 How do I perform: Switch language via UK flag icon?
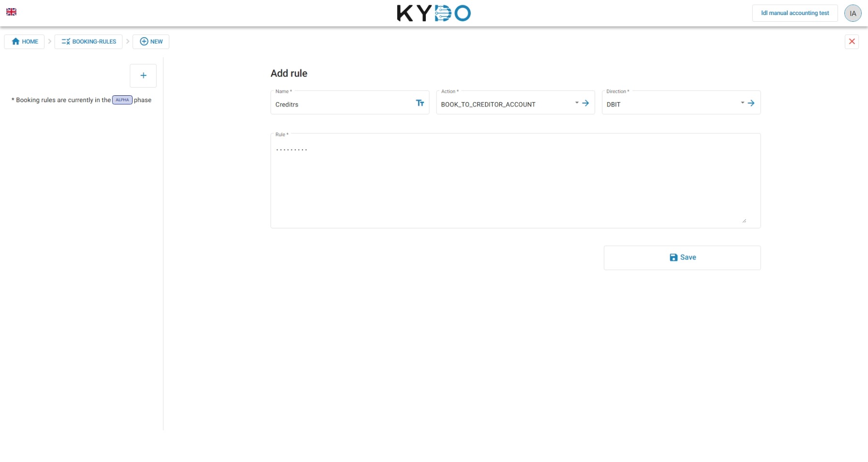(12, 12)
